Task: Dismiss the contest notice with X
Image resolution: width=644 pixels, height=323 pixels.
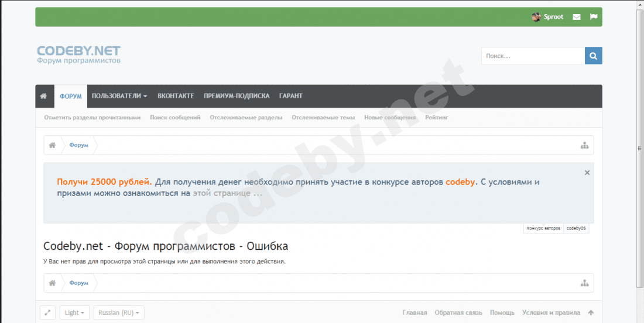Action: (x=587, y=173)
